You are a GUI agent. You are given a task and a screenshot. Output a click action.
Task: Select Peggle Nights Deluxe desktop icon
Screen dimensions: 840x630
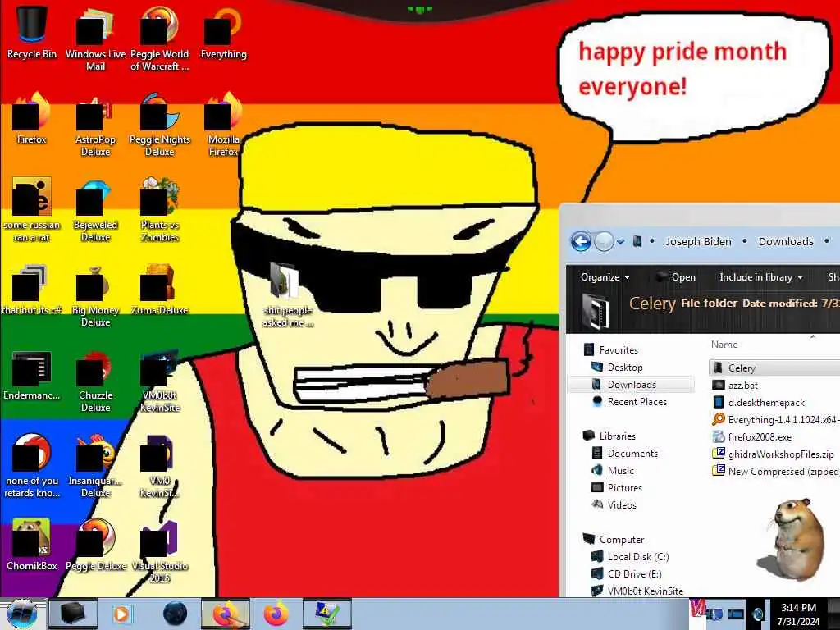tap(160, 123)
